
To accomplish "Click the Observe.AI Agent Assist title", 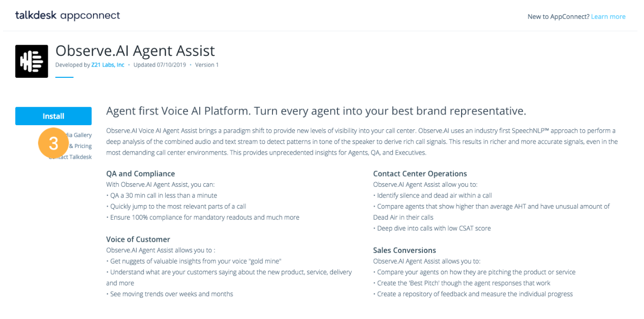I will 135,50.
